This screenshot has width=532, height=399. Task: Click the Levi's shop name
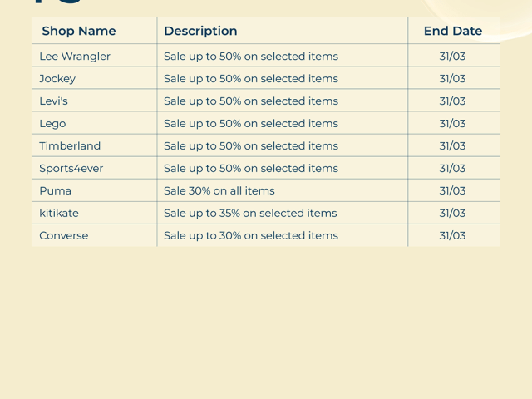(54, 101)
